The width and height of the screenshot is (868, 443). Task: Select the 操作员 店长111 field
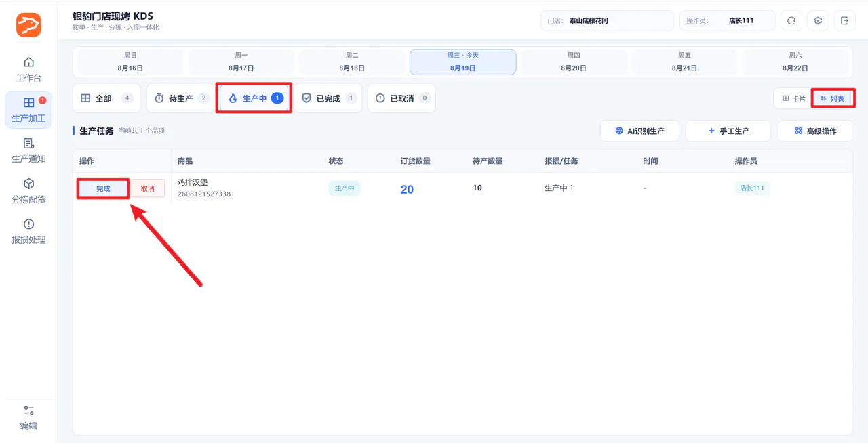point(727,21)
